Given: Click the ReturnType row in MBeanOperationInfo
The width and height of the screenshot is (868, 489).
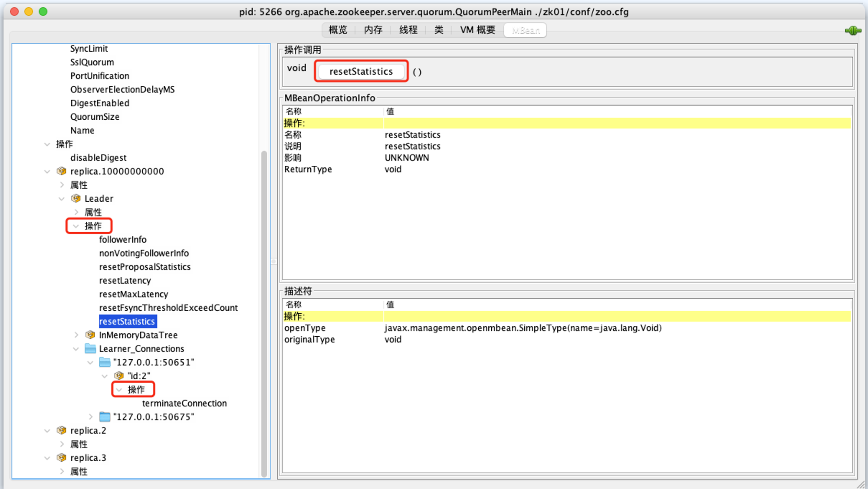Looking at the screenshot, I should [x=567, y=169].
